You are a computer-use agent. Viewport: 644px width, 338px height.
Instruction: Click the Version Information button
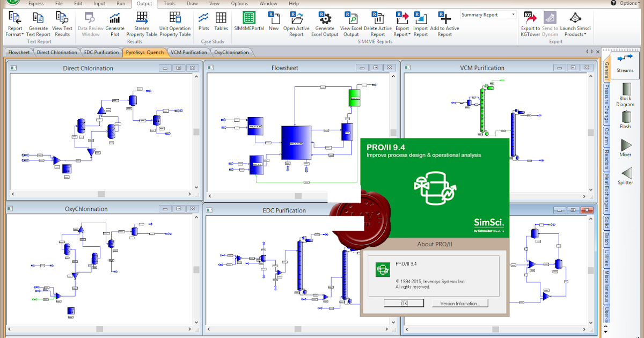point(460,303)
